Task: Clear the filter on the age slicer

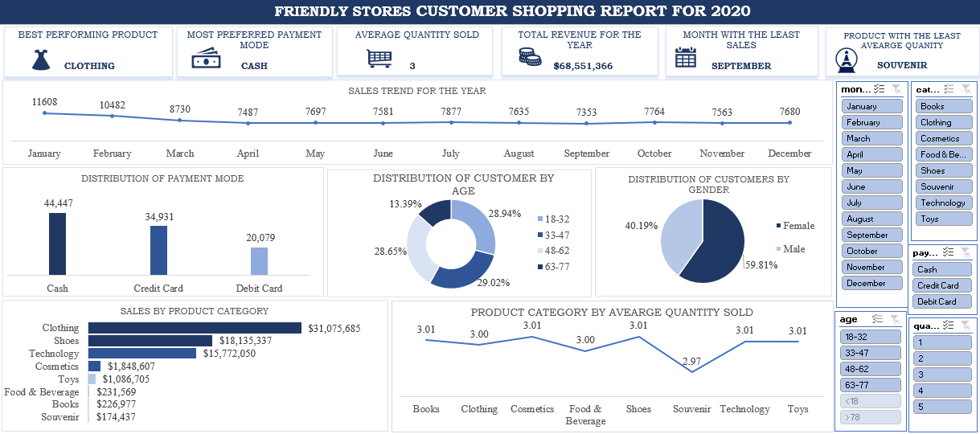Action: point(896,319)
